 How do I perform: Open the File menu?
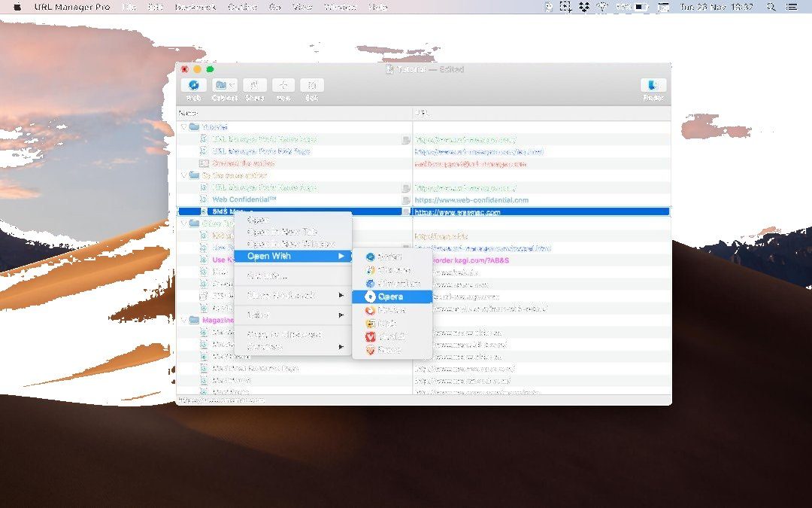pos(129,7)
